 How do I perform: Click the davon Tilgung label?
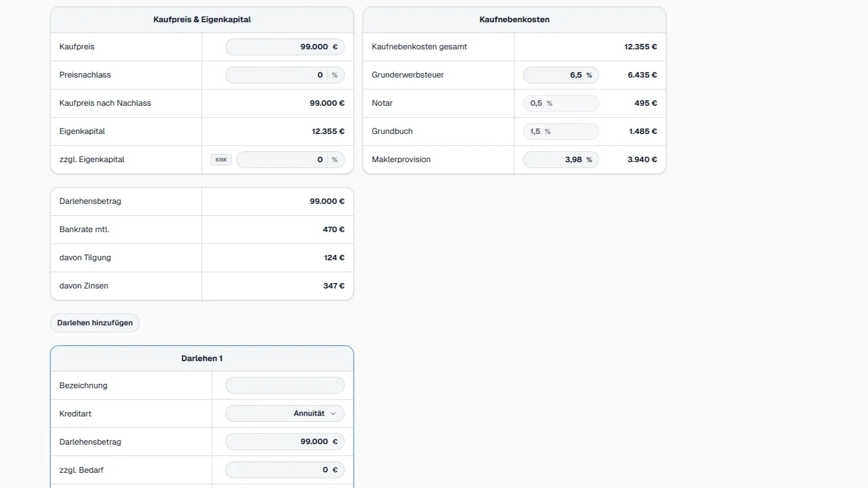tap(85, 258)
